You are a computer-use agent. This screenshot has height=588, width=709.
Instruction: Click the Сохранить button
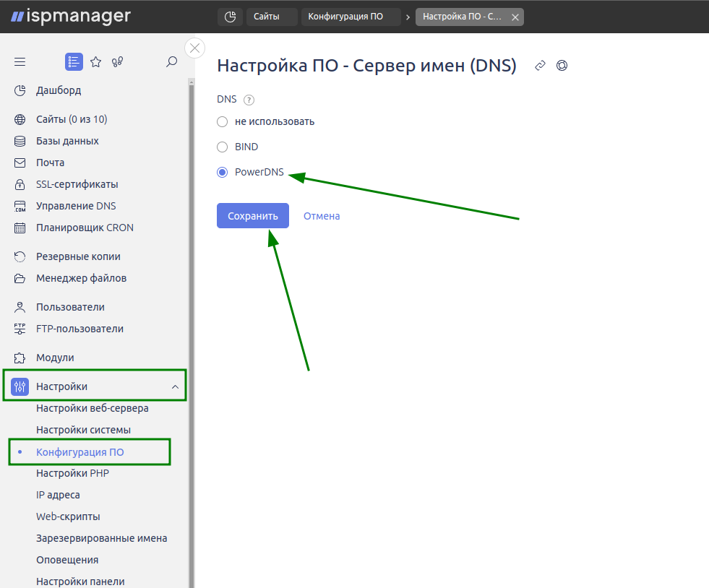(253, 216)
